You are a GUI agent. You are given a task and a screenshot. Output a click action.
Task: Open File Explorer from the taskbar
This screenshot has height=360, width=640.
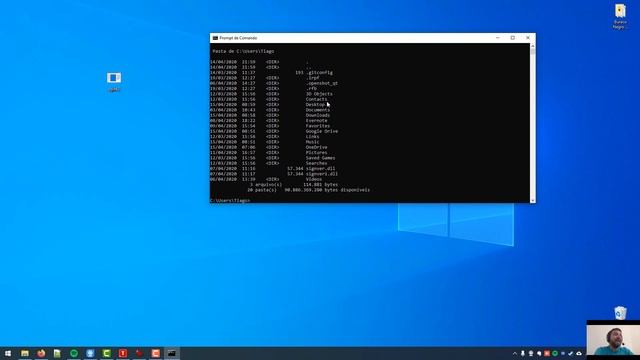point(24,353)
